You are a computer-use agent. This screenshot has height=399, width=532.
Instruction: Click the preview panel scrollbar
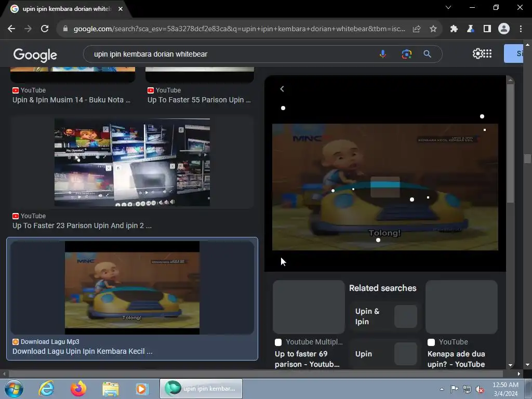(x=510, y=142)
